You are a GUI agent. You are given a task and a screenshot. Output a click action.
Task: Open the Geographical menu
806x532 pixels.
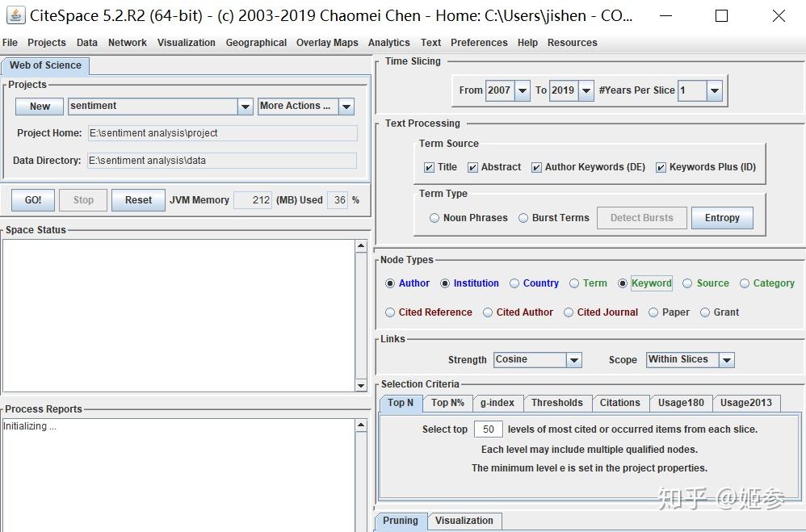point(256,43)
